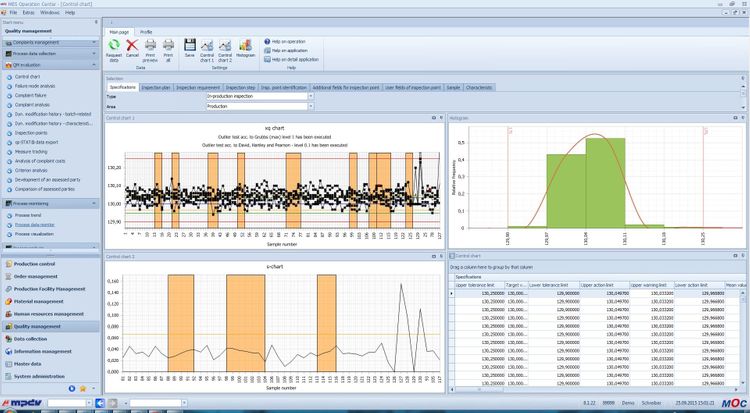This screenshot has height=413, width=750.
Task: Save settings with the floppy disk icon
Action: [x=190, y=45]
